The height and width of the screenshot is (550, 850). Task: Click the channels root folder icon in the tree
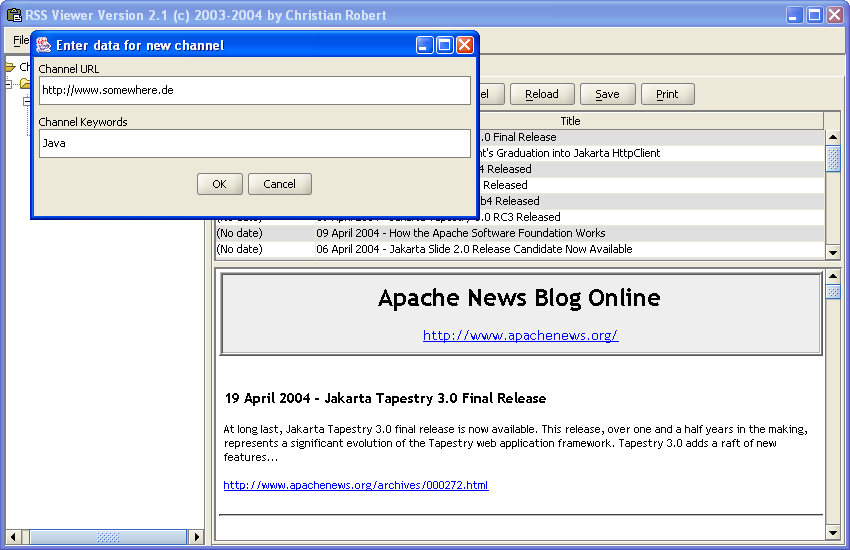[10, 67]
